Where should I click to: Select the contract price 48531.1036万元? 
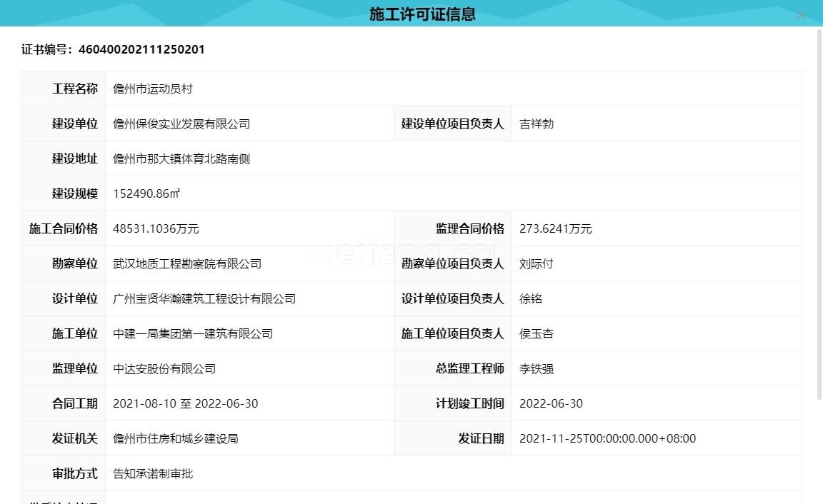[x=156, y=229]
